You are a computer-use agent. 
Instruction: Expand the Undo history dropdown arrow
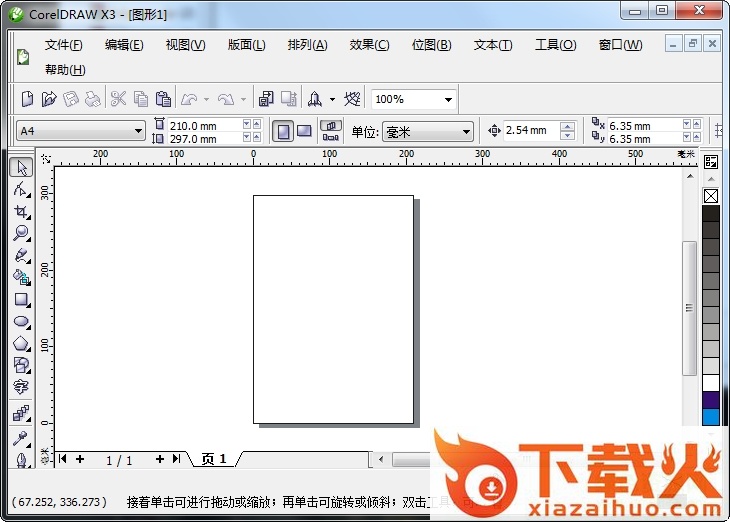pyautogui.click(x=206, y=99)
